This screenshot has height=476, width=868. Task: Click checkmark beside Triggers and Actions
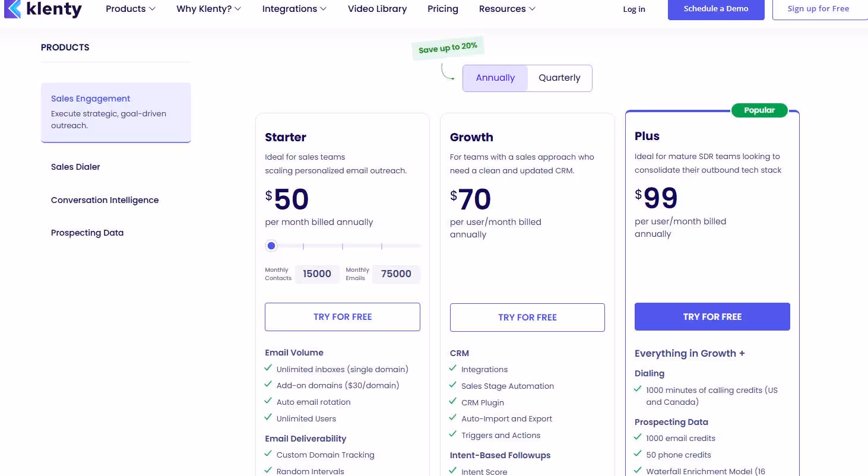click(454, 434)
